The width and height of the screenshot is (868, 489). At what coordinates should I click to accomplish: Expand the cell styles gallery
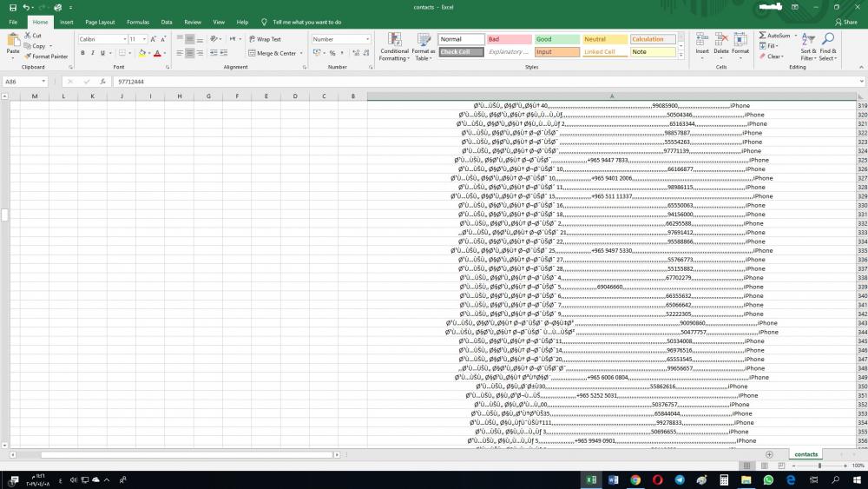[x=681, y=56]
